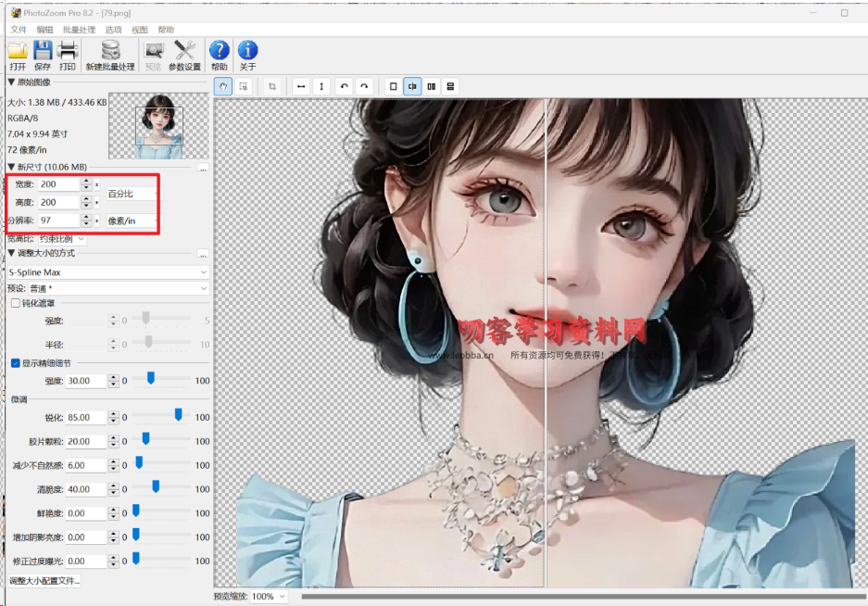Screen dimensions: 868x606
Task: Open the 文件 menu
Action: tap(19, 30)
